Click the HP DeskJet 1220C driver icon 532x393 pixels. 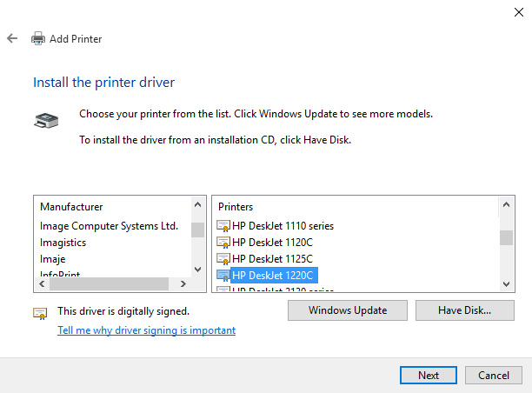223,276
